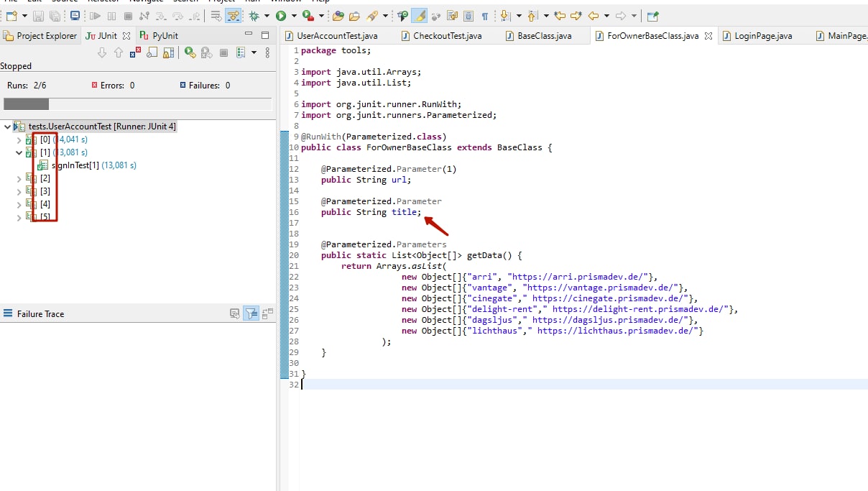Open the Debug configurations dropdown arrow
868x491 pixels.
click(267, 16)
